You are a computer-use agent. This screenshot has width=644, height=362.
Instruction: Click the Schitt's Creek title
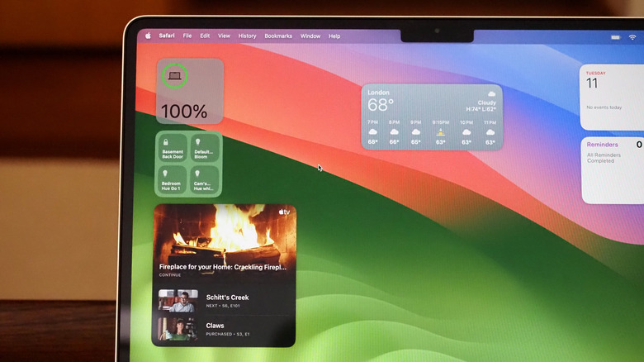pos(228,298)
